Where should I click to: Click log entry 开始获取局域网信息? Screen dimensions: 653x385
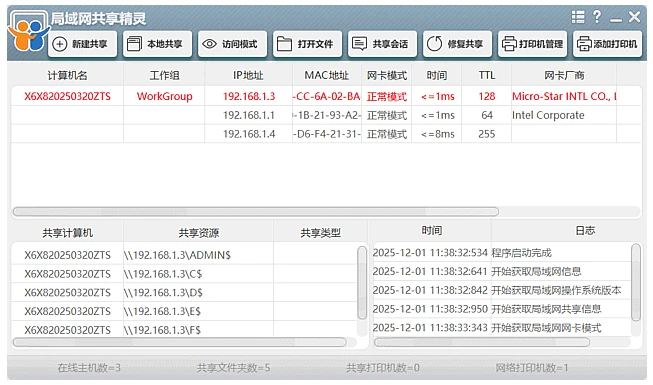pyautogui.click(x=536, y=272)
